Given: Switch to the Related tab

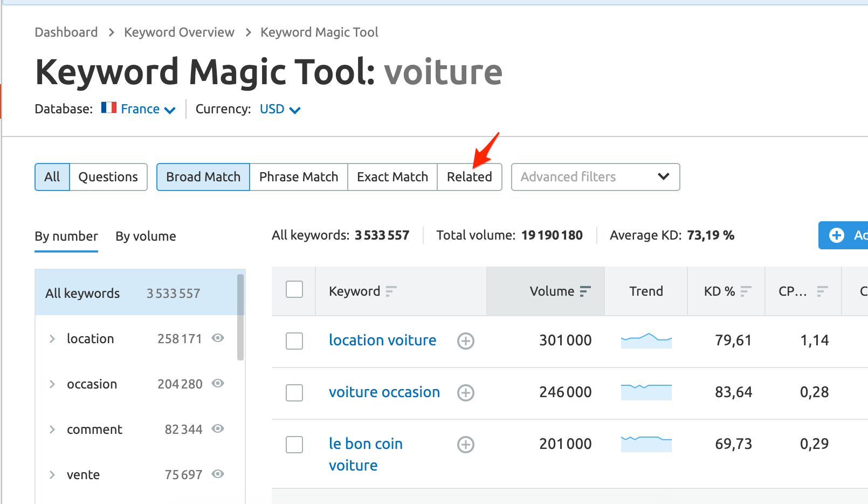Looking at the screenshot, I should (469, 177).
